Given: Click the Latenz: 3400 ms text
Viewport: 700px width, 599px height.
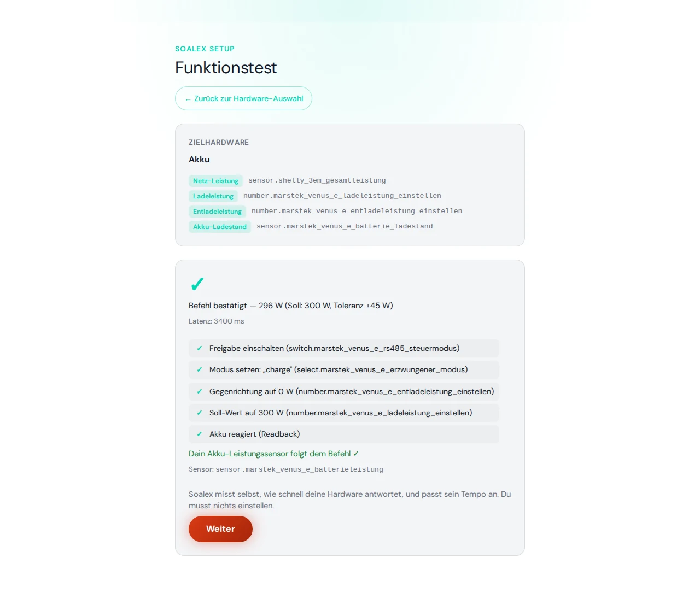Looking at the screenshot, I should click(217, 321).
